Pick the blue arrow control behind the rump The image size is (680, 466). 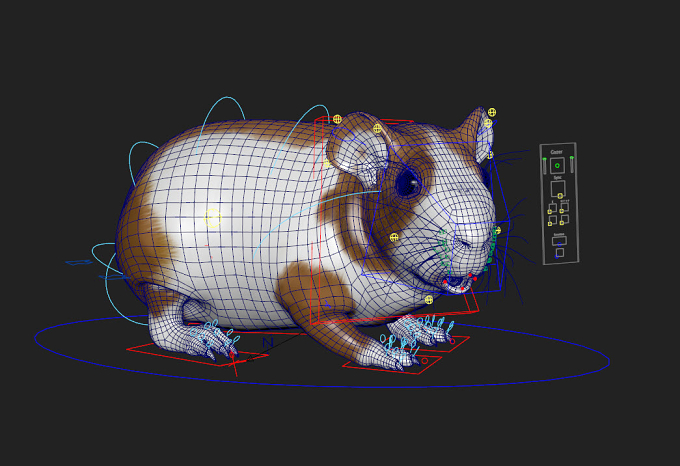(x=79, y=262)
